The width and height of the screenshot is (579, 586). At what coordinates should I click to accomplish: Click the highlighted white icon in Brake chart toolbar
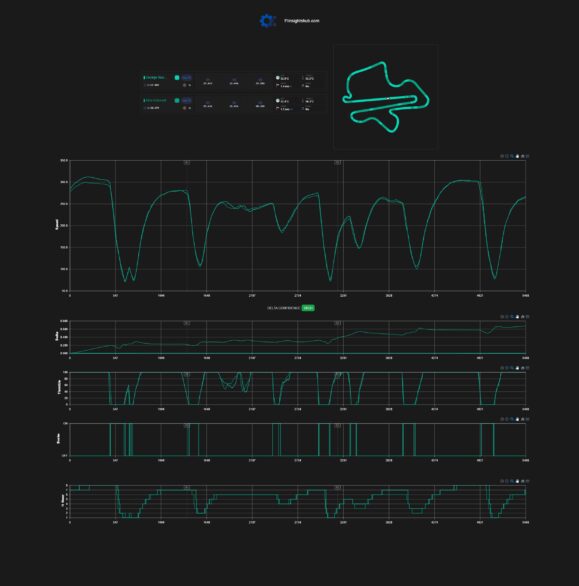click(x=517, y=419)
